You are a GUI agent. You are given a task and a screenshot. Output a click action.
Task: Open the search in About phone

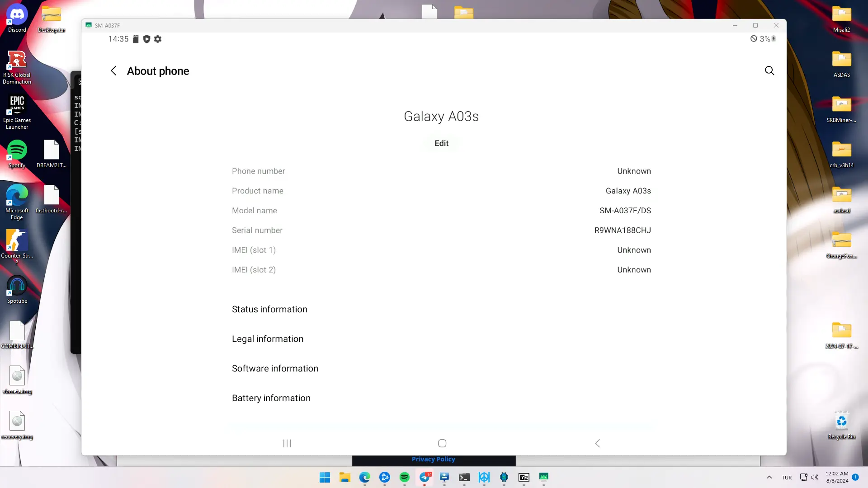coord(769,70)
